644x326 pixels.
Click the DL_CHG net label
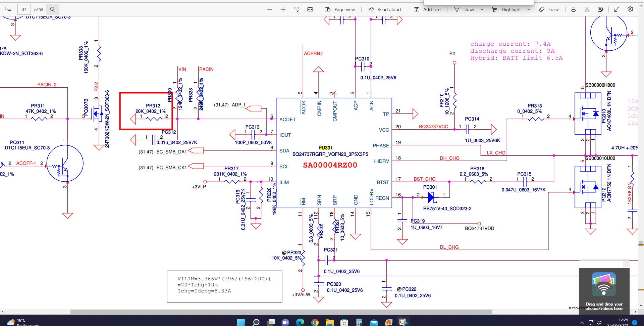tap(449, 247)
